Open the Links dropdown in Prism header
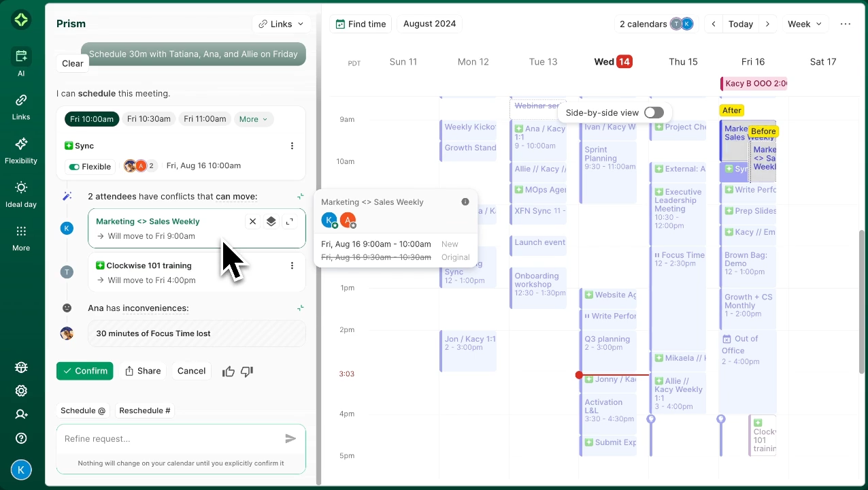The height and width of the screenshot is (490, 868). [x=282, y=24]
